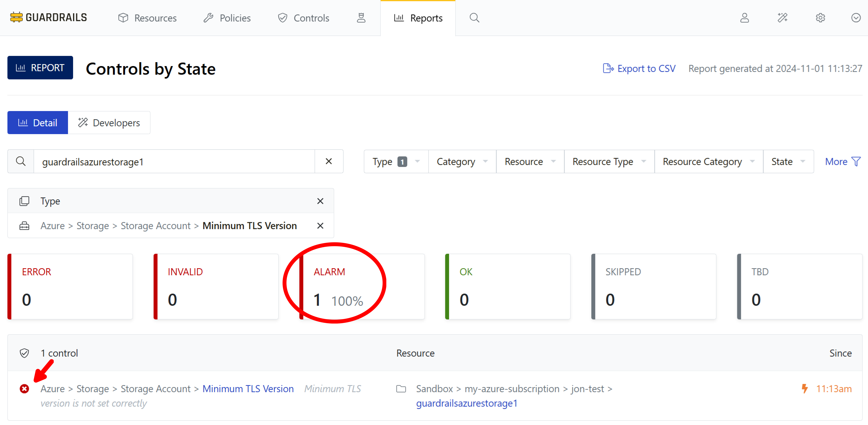868x425 pixels.
Task: Open the Category filter dropdown
Action: 462,162
